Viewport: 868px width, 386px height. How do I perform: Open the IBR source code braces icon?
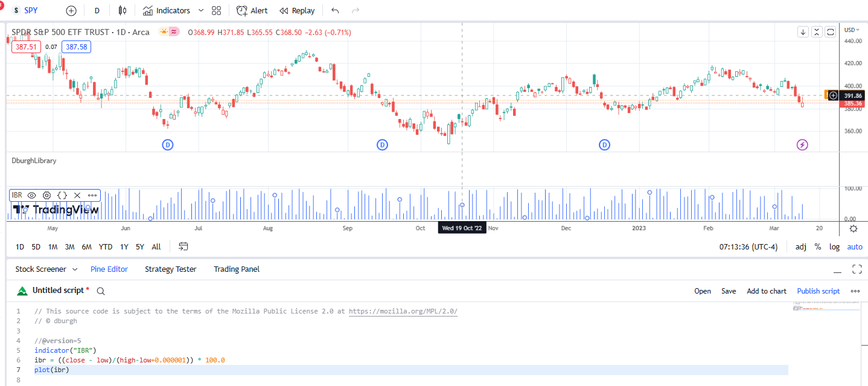click(x=62, y=195)
